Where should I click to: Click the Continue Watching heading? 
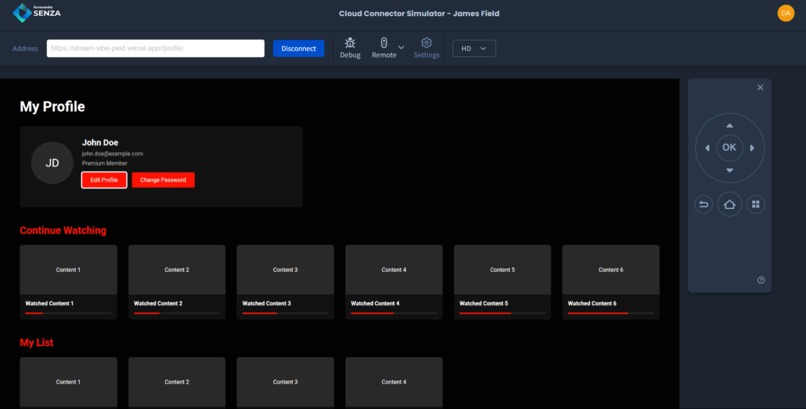click(63, 230)
